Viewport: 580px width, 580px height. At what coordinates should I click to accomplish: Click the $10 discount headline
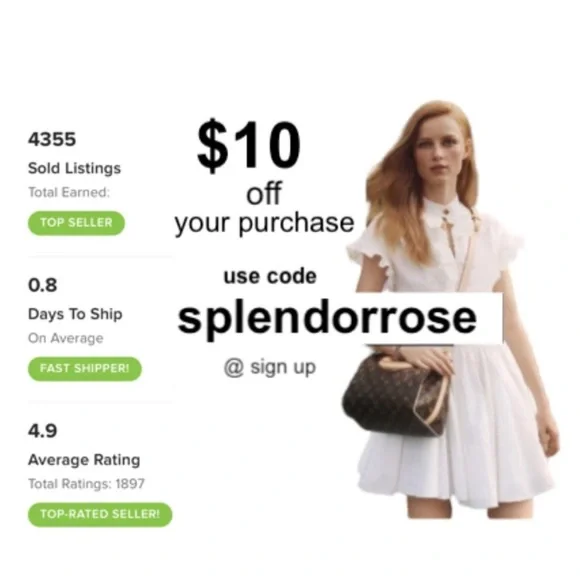[249, 145]
